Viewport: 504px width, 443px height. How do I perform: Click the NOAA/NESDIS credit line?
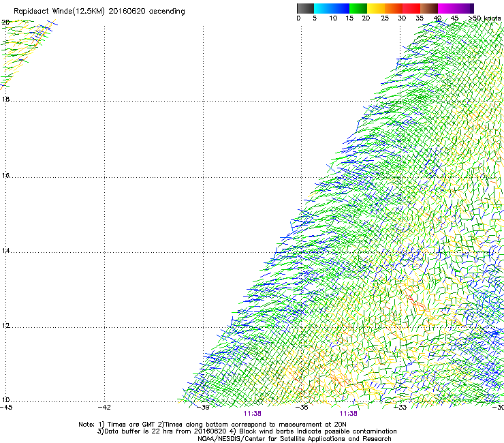pos(294,439)
